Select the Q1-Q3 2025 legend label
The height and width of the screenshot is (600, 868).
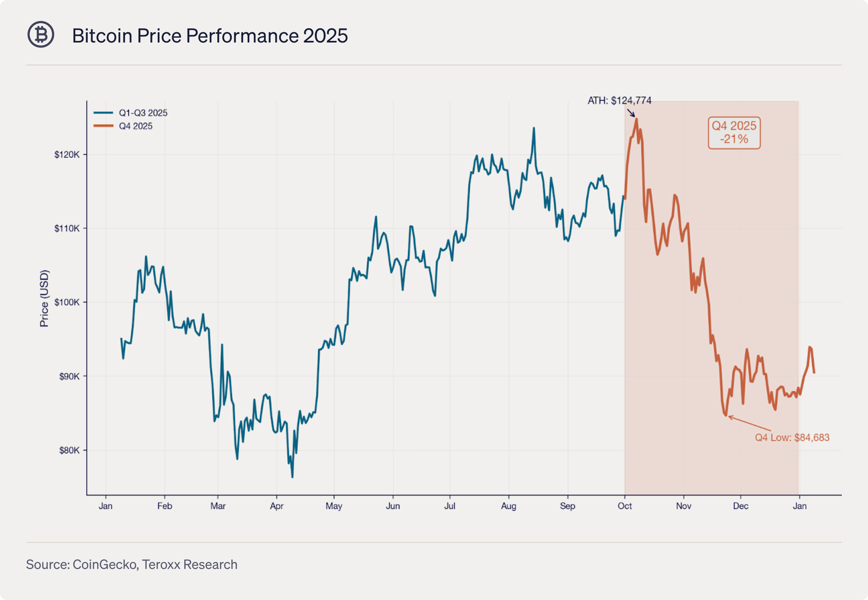point(143,113)
